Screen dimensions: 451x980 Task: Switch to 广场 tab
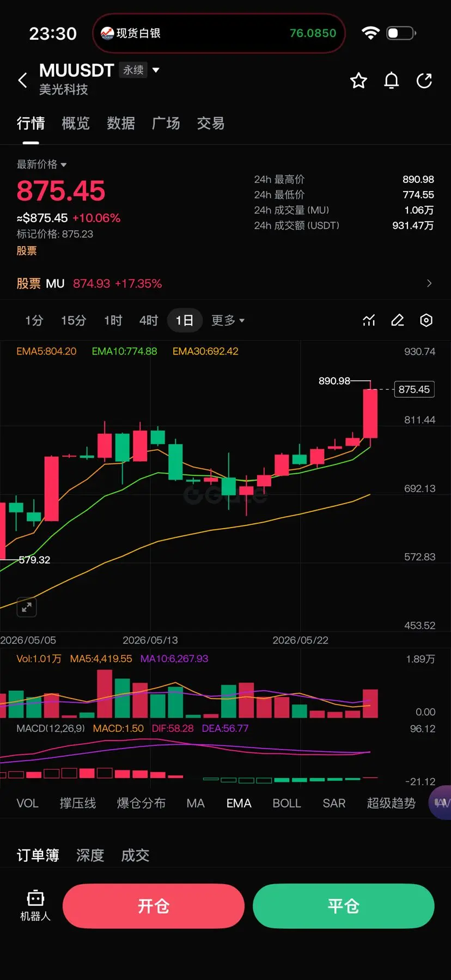(x=166, y=124)
